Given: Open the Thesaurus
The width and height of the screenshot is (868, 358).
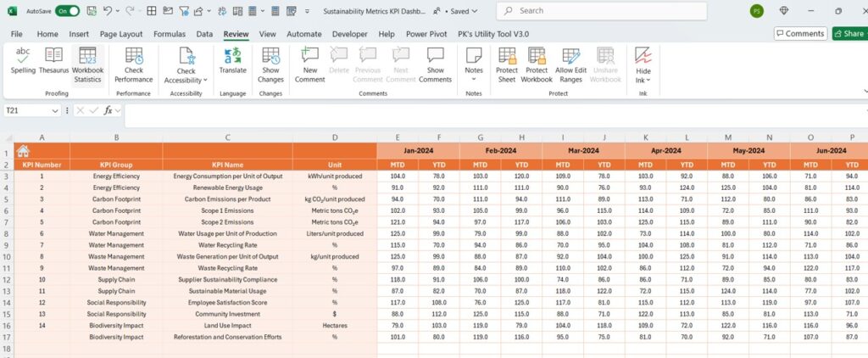Looking at the screenshot, I should (53, 61).
